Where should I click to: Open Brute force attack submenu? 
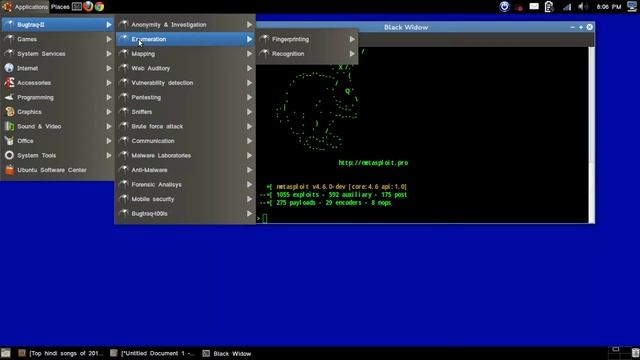pos(185,127)
